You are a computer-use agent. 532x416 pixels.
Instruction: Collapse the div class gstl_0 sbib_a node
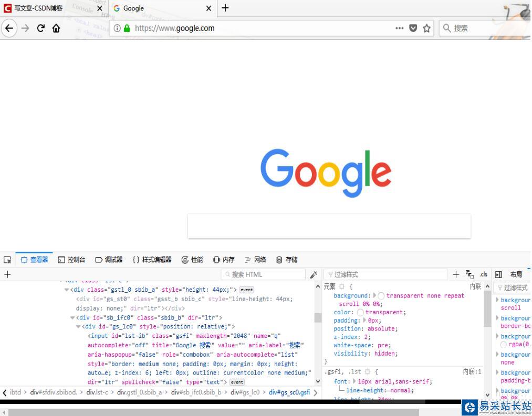67,290
